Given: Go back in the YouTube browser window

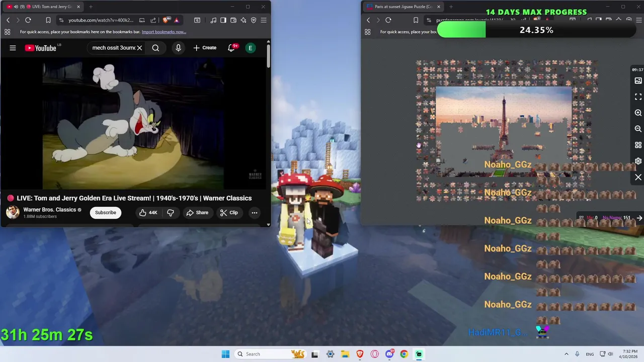Looking at the screenshot, I should [8, 20].
